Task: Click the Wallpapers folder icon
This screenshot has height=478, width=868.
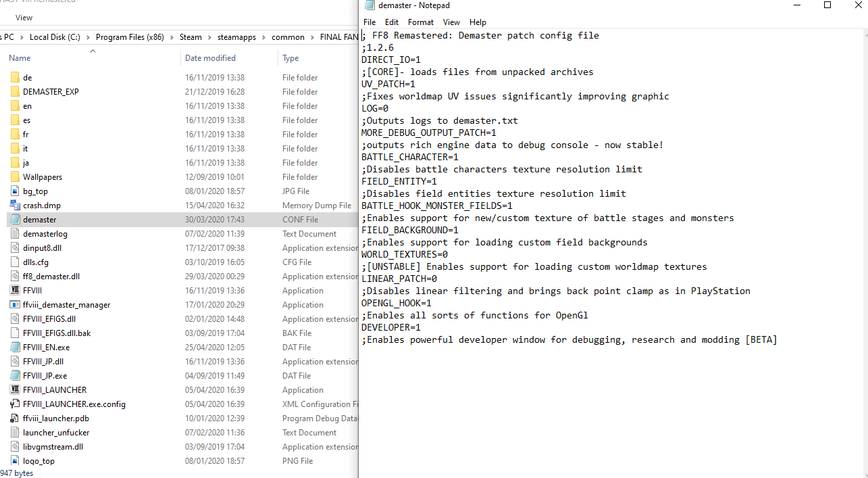Action: (15, 176)
